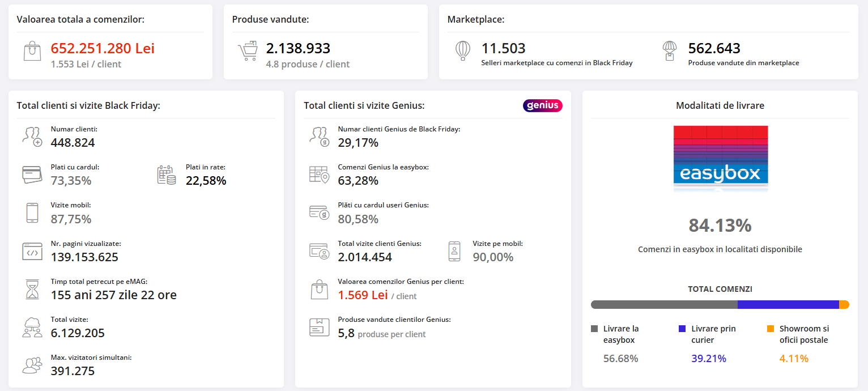Click the courier delivery share 39.21%

[709, 358]
